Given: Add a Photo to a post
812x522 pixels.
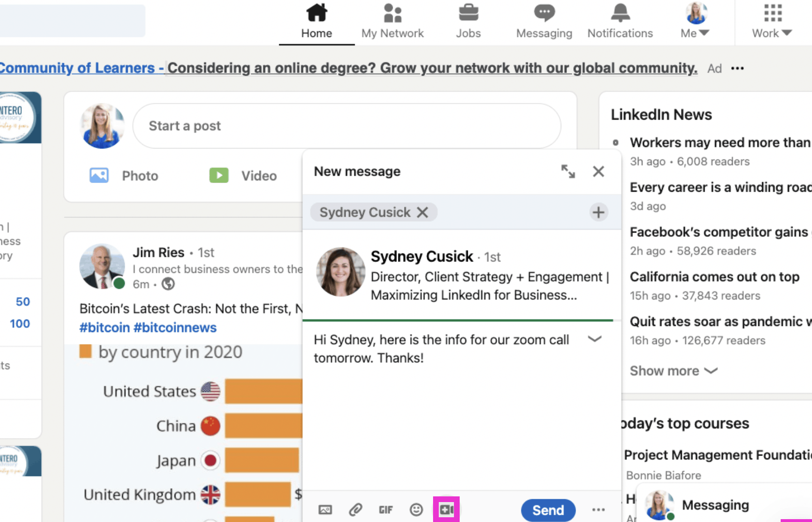Looking at the screenshot, I should (x=124, y=176).
